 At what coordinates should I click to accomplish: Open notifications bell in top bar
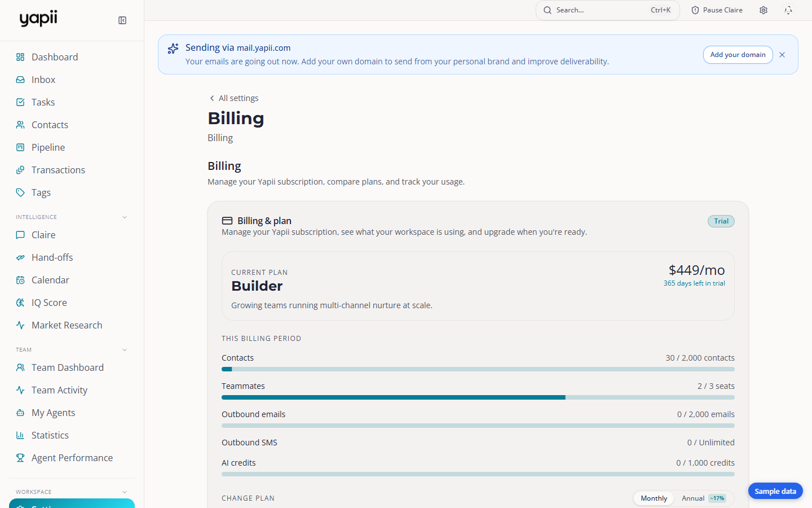click(x=788, y=10)
